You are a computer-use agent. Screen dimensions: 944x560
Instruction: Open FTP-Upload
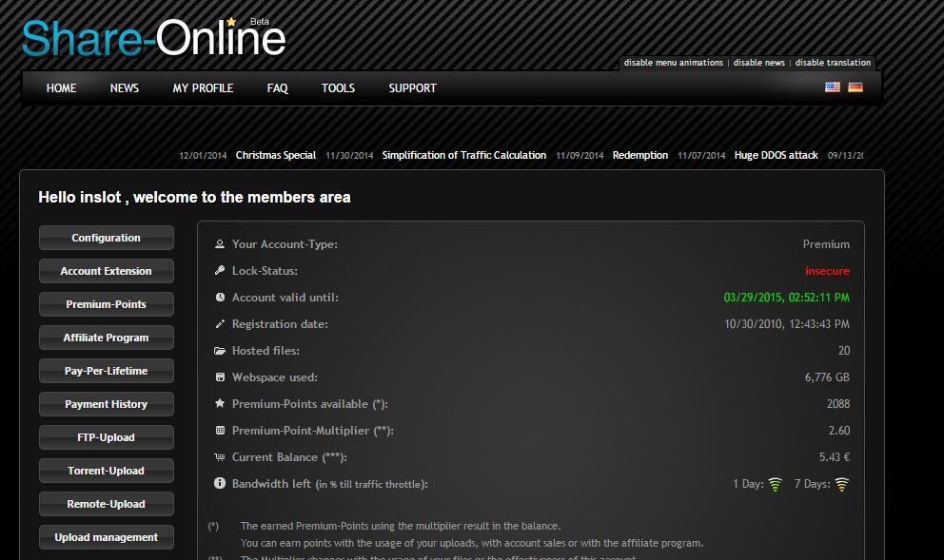(106, 437)
